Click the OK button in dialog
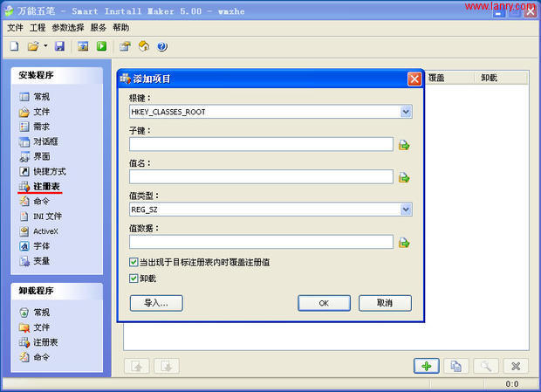Viewport: 541px width, 392px height. [324, 303]
